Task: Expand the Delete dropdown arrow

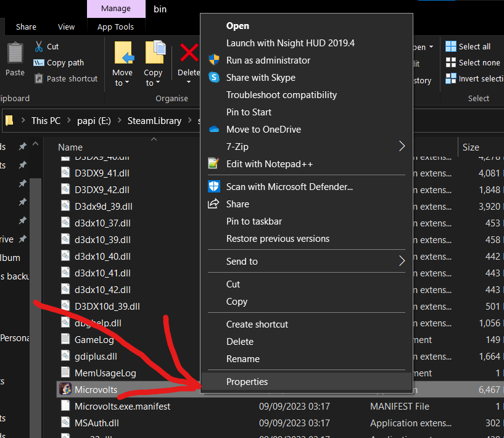Action: click(189, 82)
